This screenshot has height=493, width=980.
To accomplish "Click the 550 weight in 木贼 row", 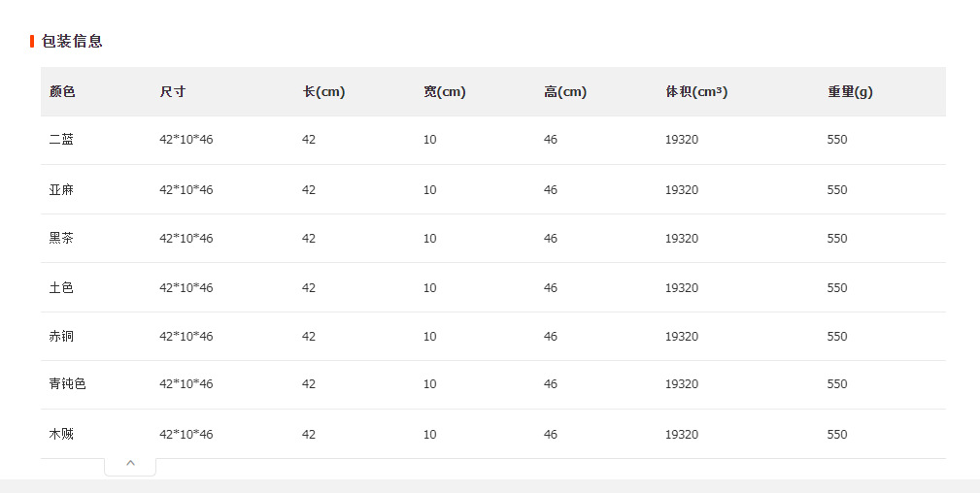I will point(837,435).
